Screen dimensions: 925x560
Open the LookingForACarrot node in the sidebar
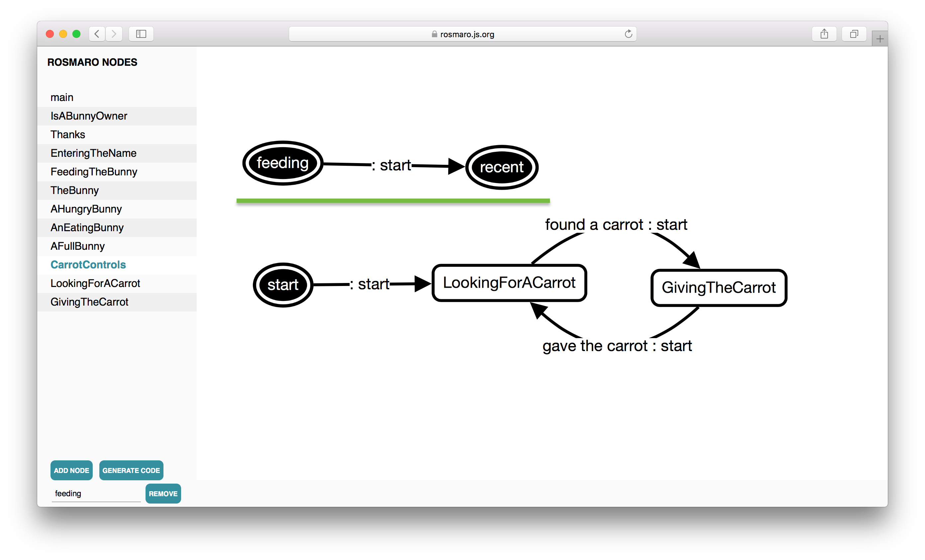pos(117,283)
